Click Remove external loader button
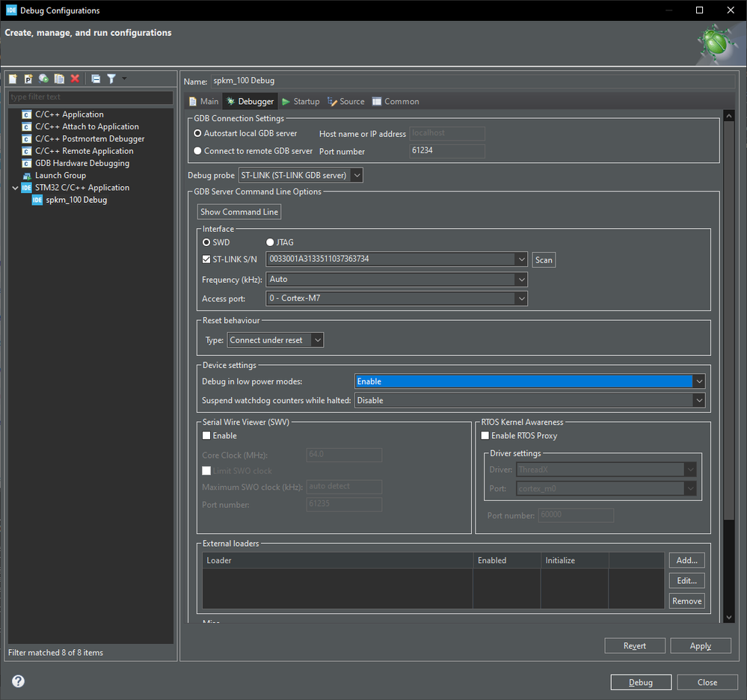This screenshot has height=700, width=747. pos(687,601)
